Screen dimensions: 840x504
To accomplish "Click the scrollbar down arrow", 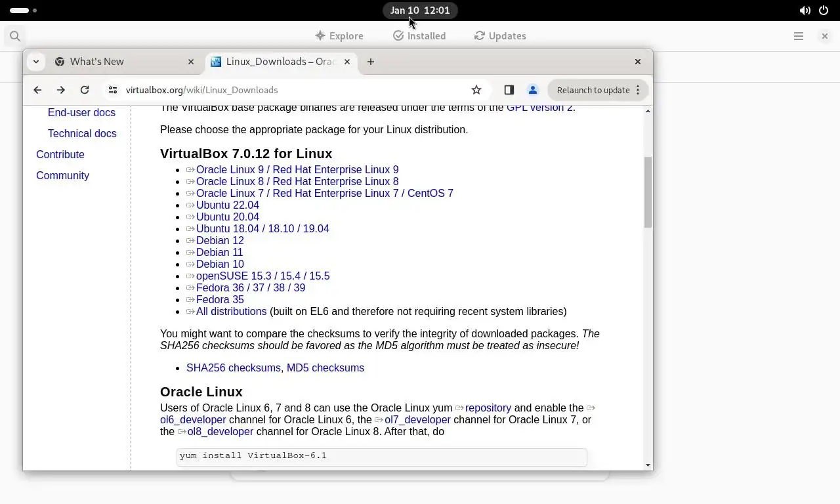I will [648, 465].
